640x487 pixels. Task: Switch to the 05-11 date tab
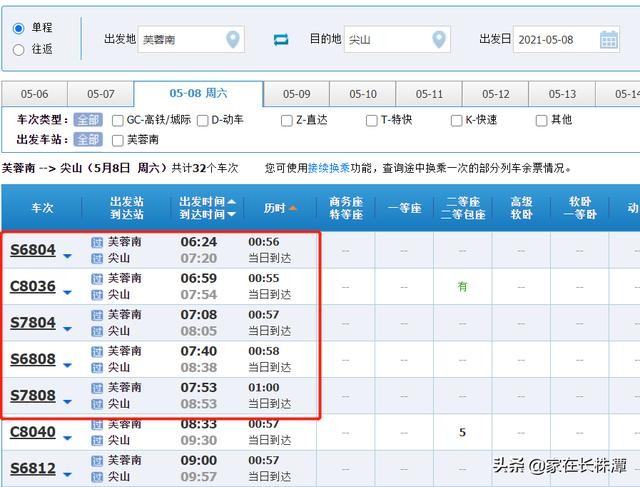point(429,94)
